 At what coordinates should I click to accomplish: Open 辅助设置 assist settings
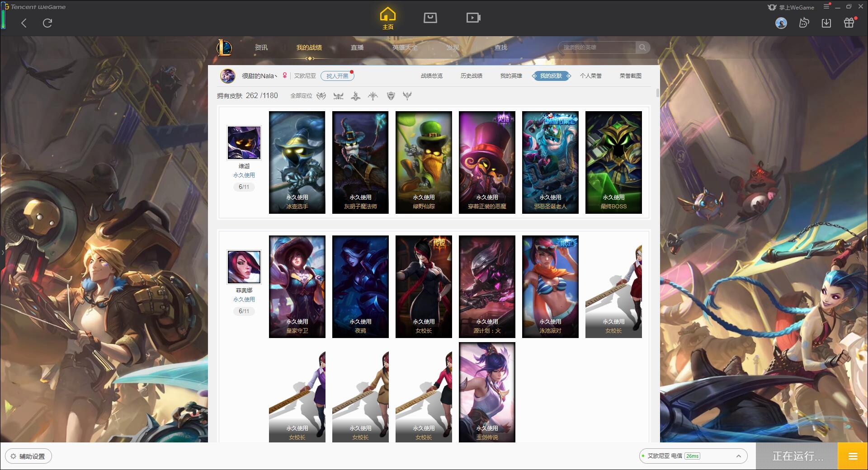point(28,456)
